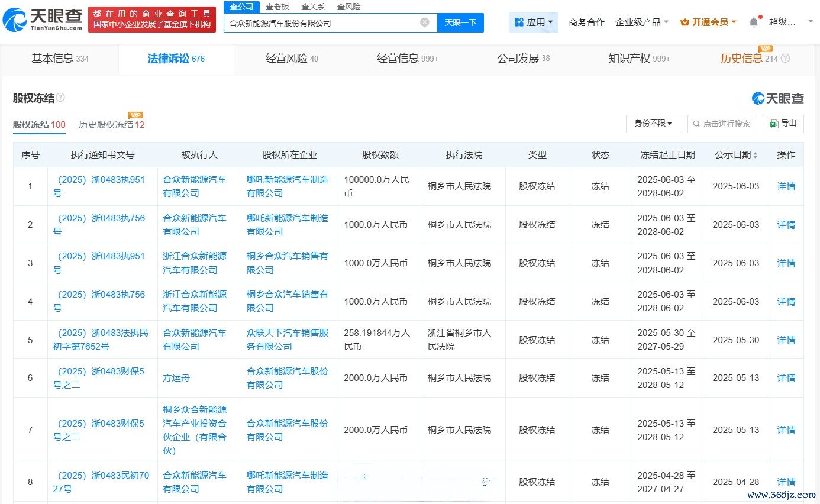Sort by 公示日期 column arrows
The height and width of the screenshot is (504, 820).
755,155
